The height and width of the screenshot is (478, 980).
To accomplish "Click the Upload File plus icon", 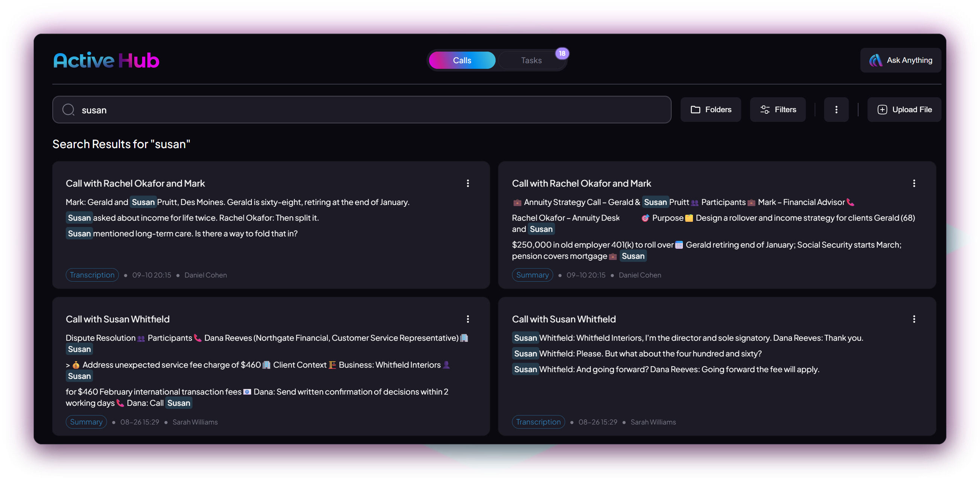I will tap(882, 110).
